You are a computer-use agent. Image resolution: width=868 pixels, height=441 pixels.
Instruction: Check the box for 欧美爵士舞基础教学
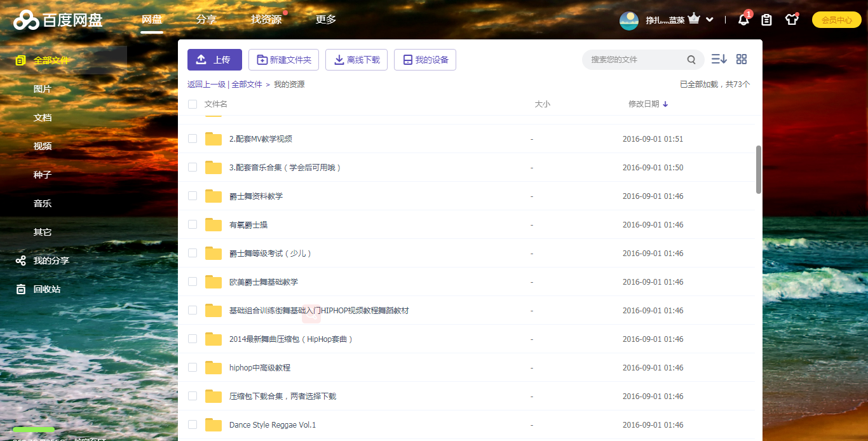point(193,282)
